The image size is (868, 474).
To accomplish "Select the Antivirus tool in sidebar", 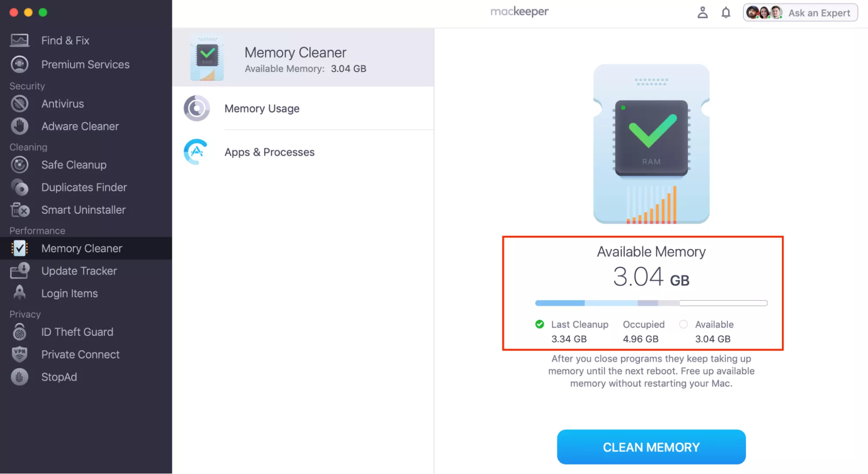I will [x=19, y=103].
